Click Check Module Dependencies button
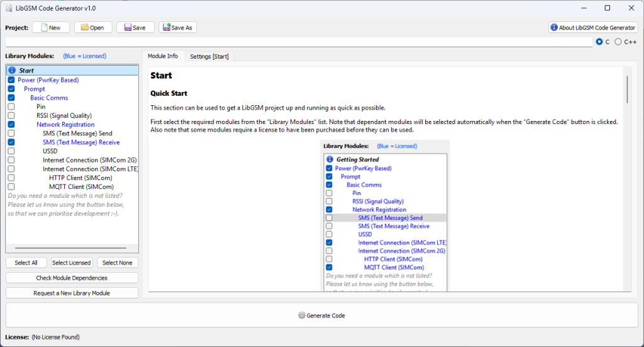Screen dimensions: 644x347 click(x=72, y=278)
